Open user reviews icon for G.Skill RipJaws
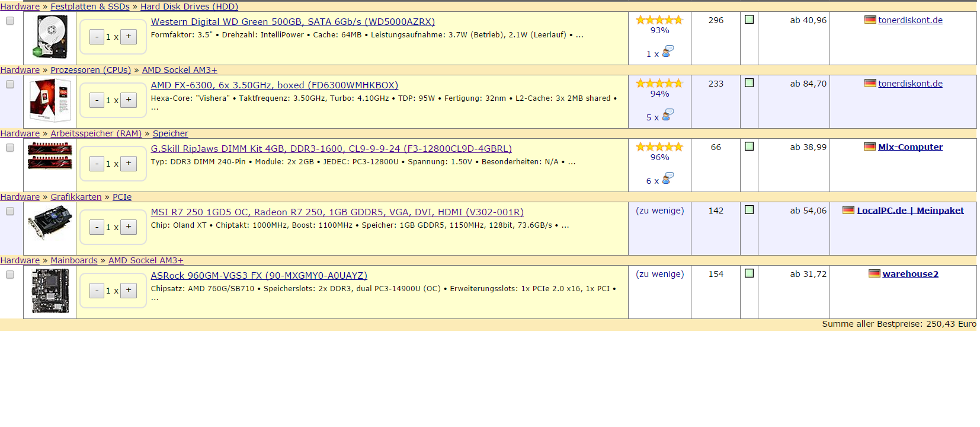980x427 pixels. 668,179
